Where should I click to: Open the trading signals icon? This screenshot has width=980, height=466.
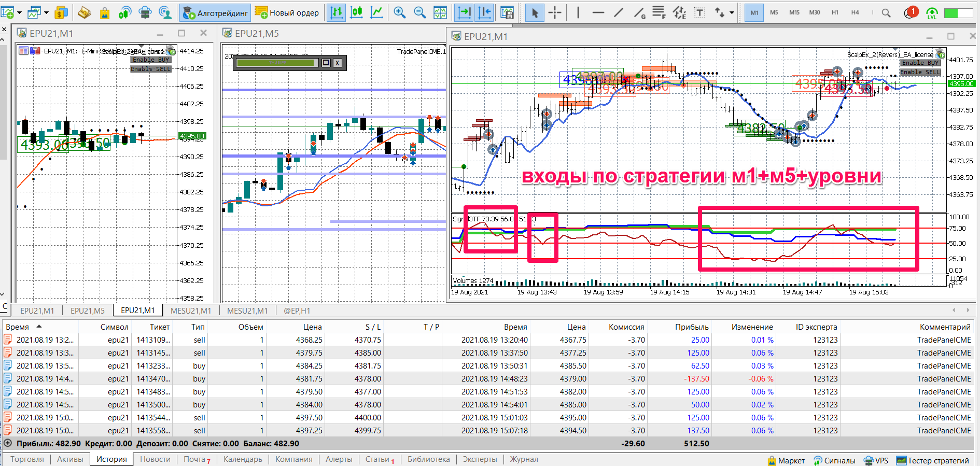[x=125, y=12]
